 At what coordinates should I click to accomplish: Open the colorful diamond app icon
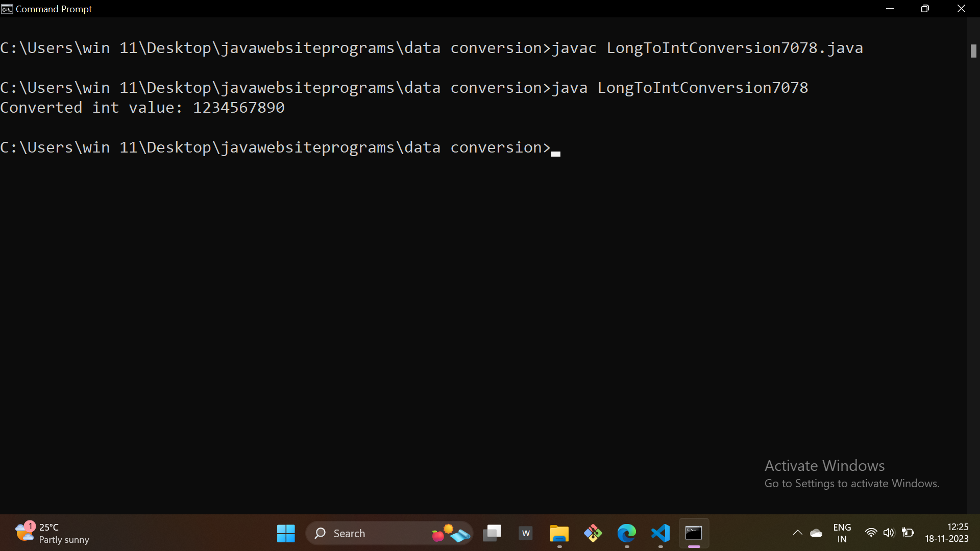(x=593, y=534)
